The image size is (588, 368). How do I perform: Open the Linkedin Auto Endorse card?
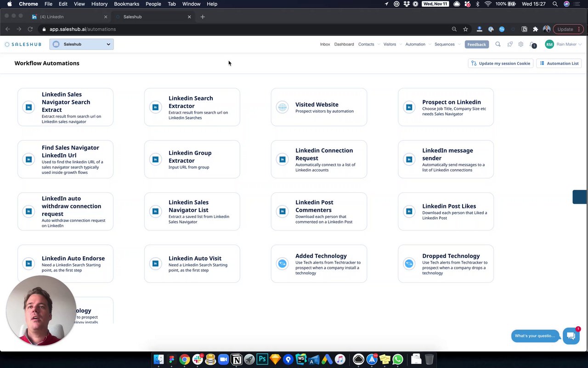(x=65, y=264)
